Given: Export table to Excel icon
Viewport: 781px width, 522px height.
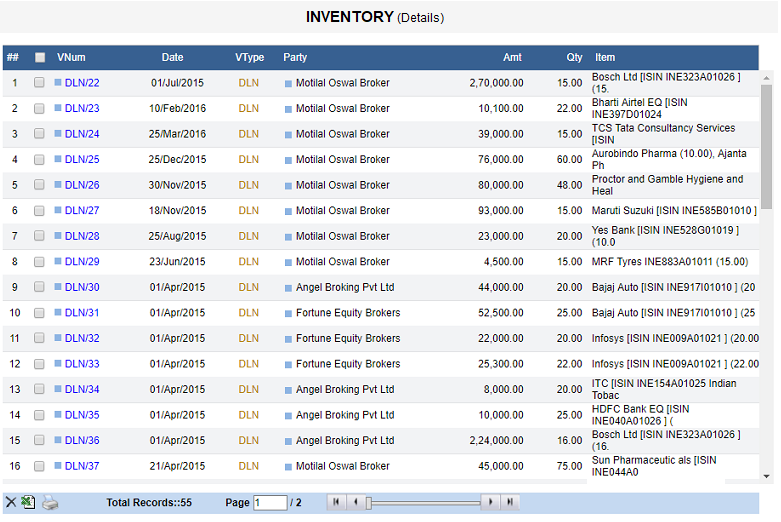Looking at the screenshot, I should point(28,502).
